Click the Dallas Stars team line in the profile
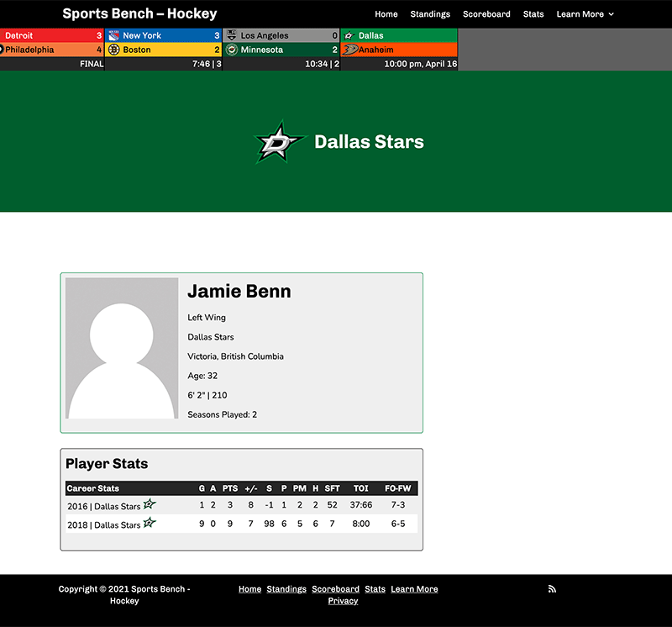Screen dimensions: 672x627 [x=211, y=337]
